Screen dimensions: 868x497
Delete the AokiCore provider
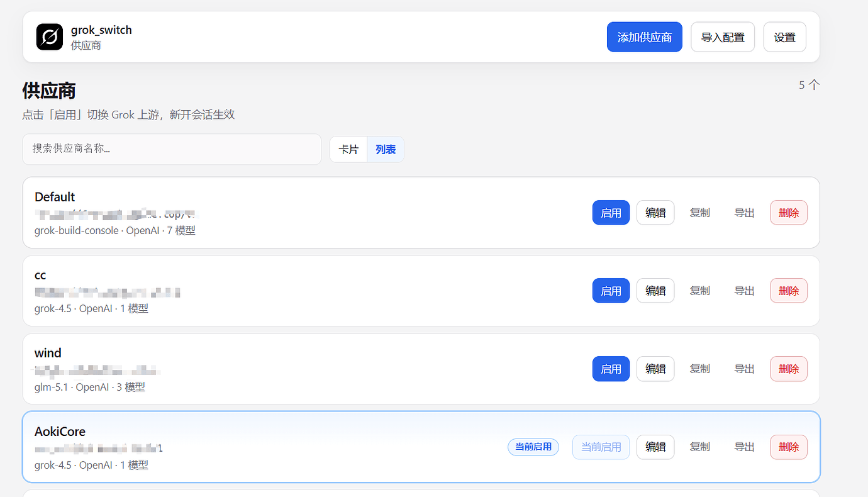click(789, 447)
